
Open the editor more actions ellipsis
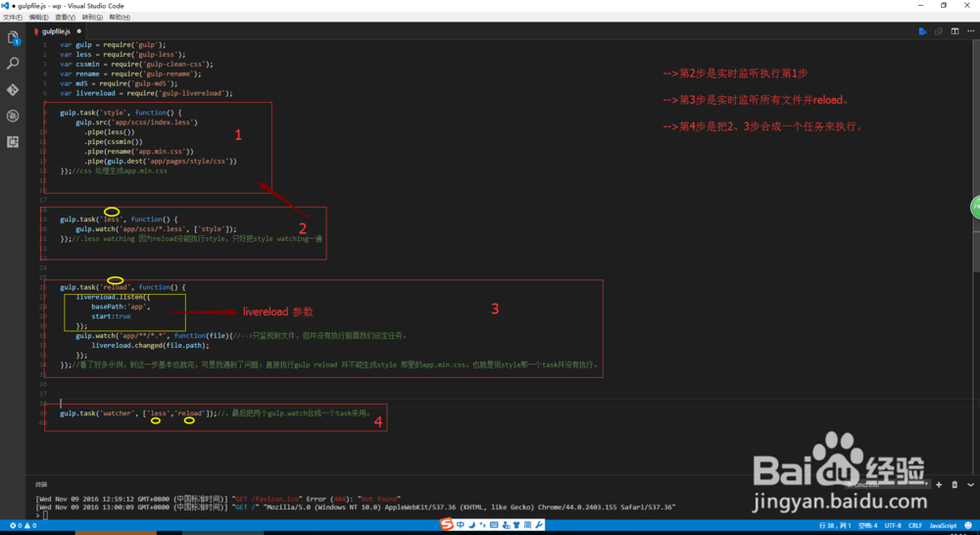(x=970, y=31)
